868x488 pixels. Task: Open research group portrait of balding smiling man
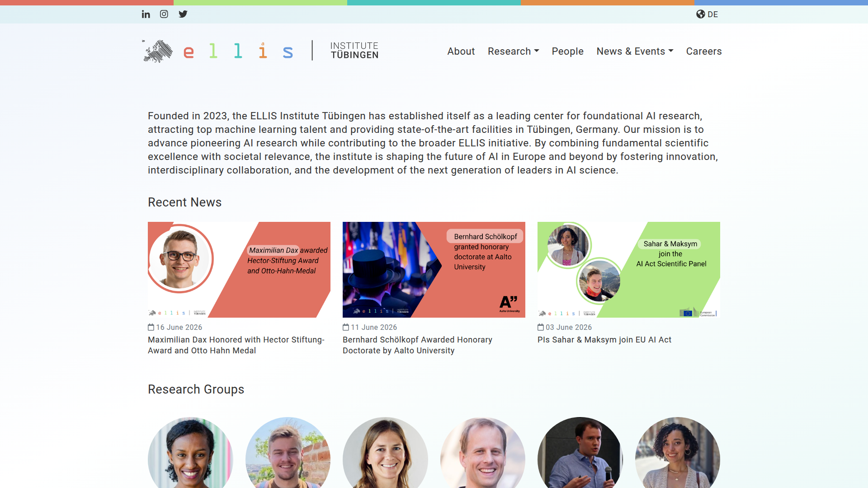[x=483, y=453]
